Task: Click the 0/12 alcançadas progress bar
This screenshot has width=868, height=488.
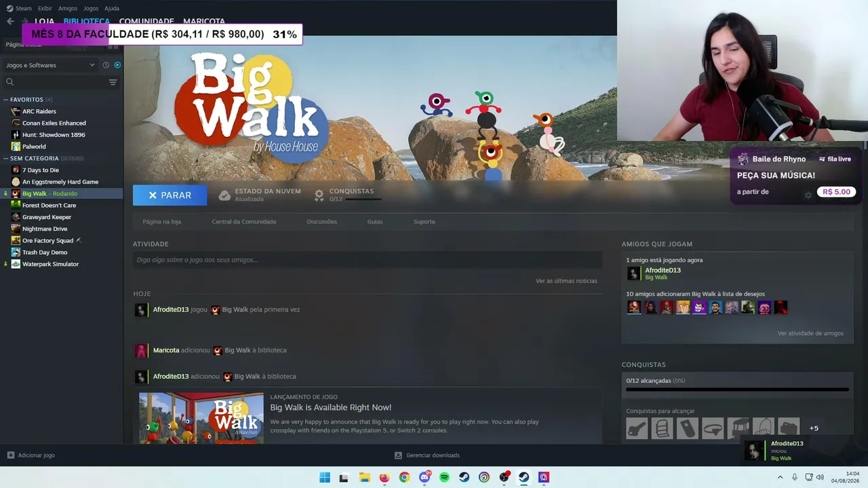Action: tap(737, 390)
